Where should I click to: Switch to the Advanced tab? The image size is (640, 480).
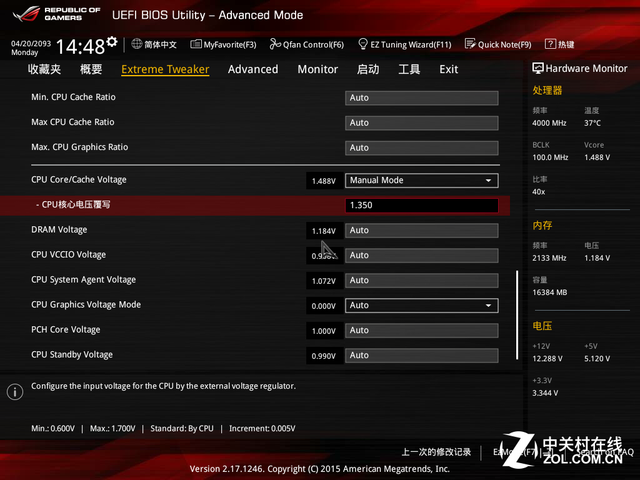coord(252,69)
